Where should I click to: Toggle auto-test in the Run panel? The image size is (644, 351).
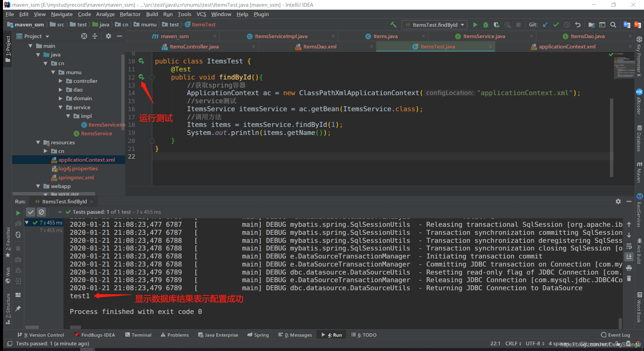[x=18, y=235]
